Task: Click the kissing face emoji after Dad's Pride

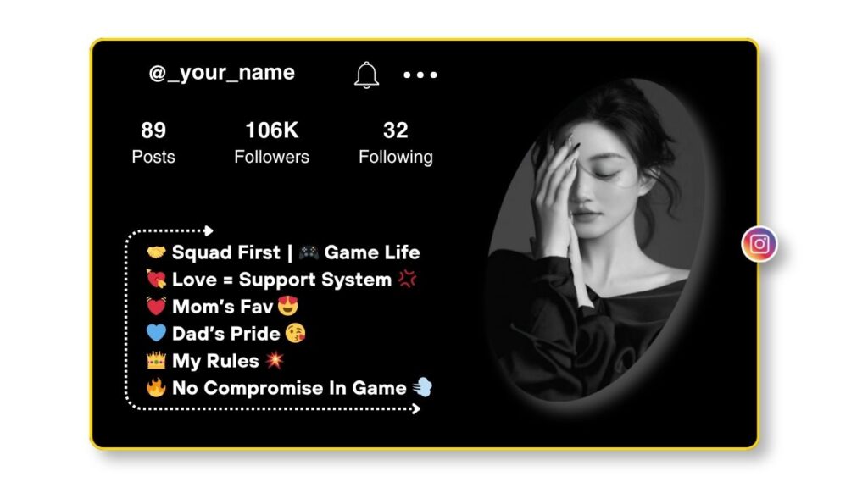Action: tap(296, 333)
